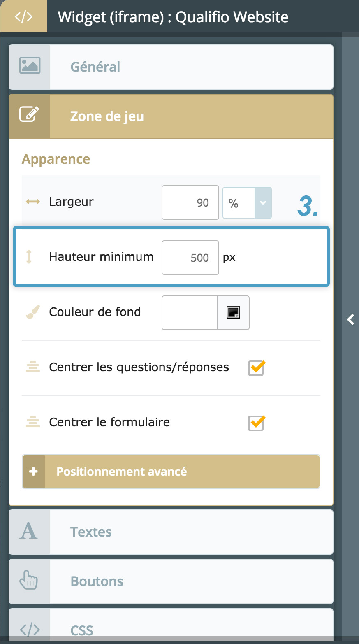The height and width of the screenshot is (644, 359).
Task: Expand the Positionnement avancé section
Action: point(171,472)
